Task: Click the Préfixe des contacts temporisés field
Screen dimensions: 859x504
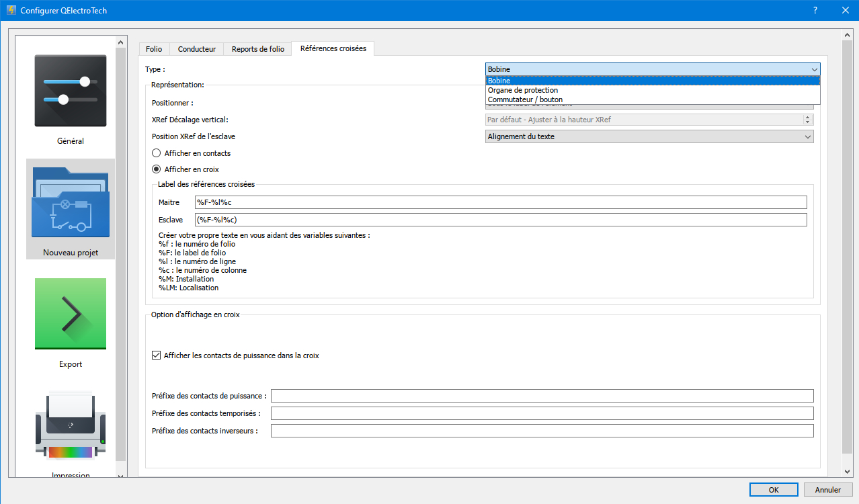Action: point(542,413)
